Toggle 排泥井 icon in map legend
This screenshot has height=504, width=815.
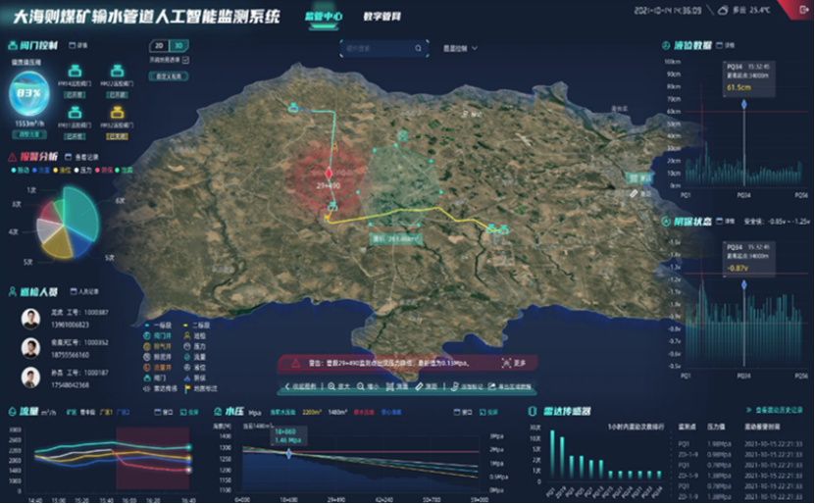[x=147, y=357]
